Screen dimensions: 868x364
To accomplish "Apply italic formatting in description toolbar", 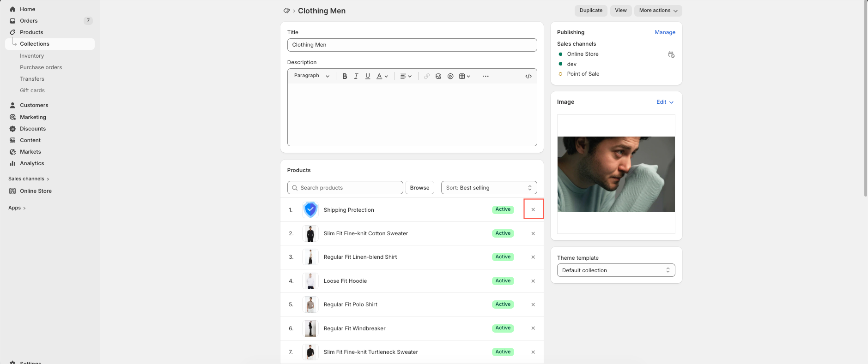I will (x=356, y=76).
